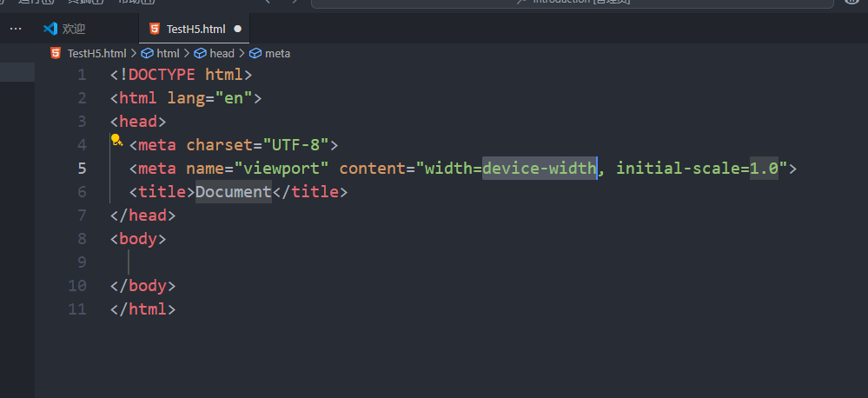
Task: Select the TestH5.html editor tab
Action: [x=195, y=29]
